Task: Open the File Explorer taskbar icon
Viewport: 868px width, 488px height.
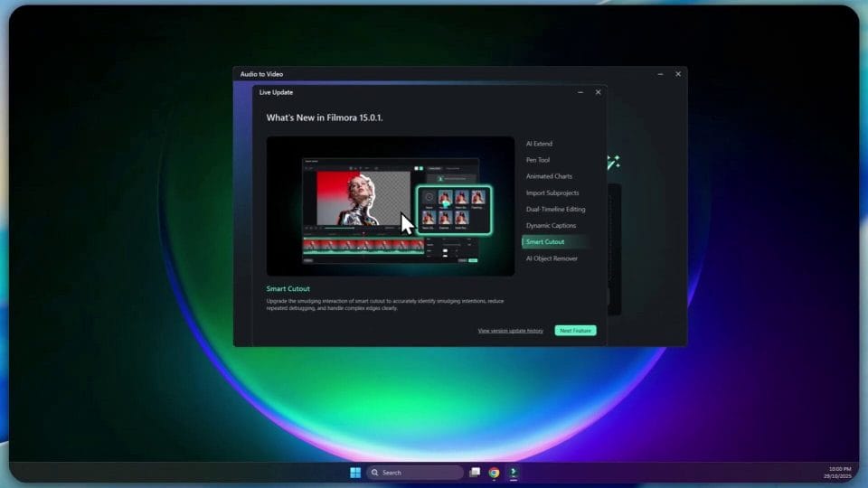Action: [x=475, y=472]
